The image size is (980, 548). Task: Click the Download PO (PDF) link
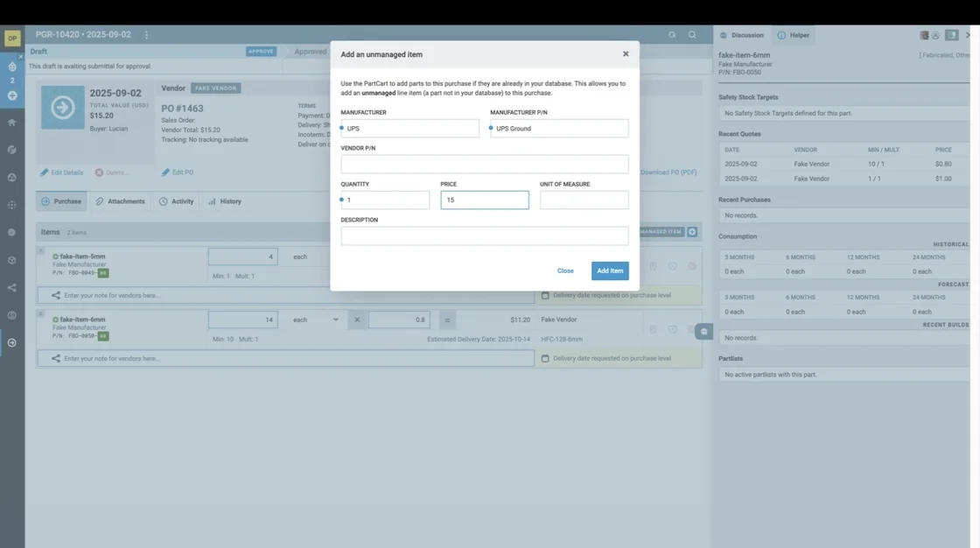[x=668, y=172]
